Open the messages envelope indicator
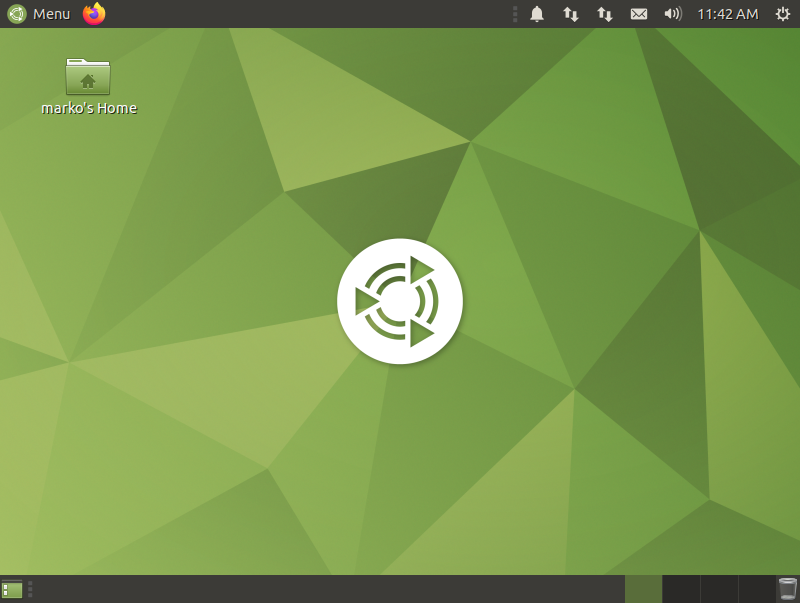Viewport: 800px width, 603px height. pyautogui.click(x=639, y=14)
